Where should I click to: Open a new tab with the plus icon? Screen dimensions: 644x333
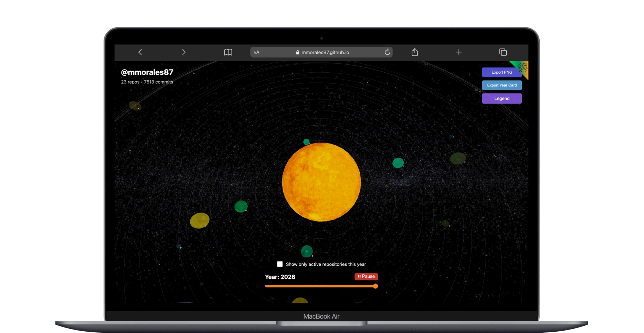[459, 52]
